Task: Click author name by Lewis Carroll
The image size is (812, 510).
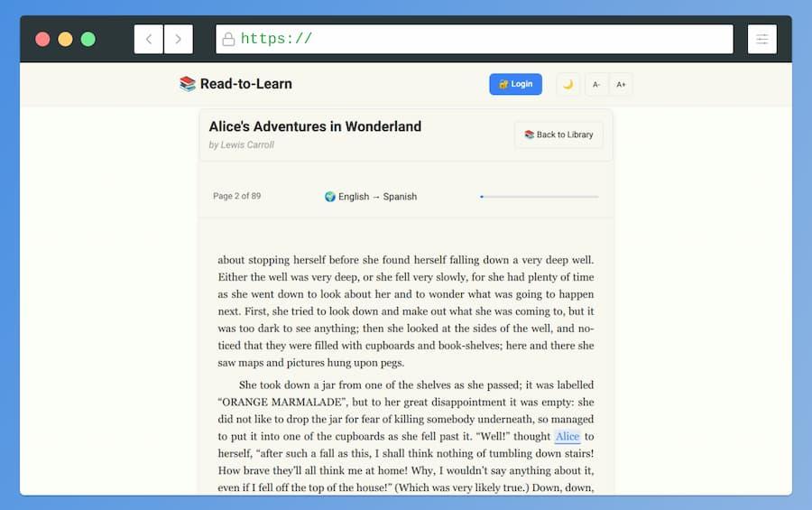Action: point(241,145)
